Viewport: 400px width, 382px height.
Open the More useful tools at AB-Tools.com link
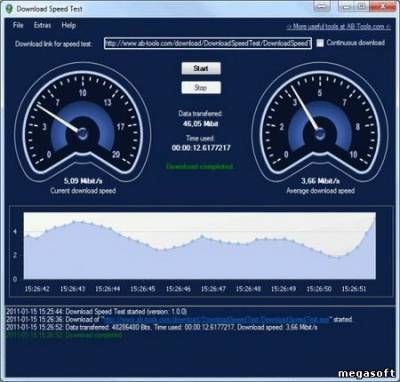coord(339,27)
